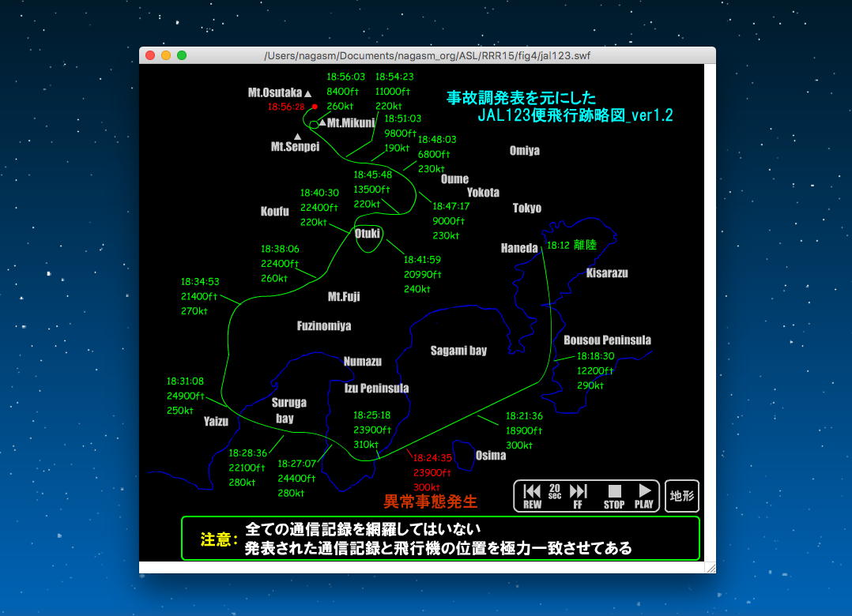The width and height of the screenshot is (852, 616).
Task: Click the Mt.Mikuni triangle marker
Action: pos(322,122)
